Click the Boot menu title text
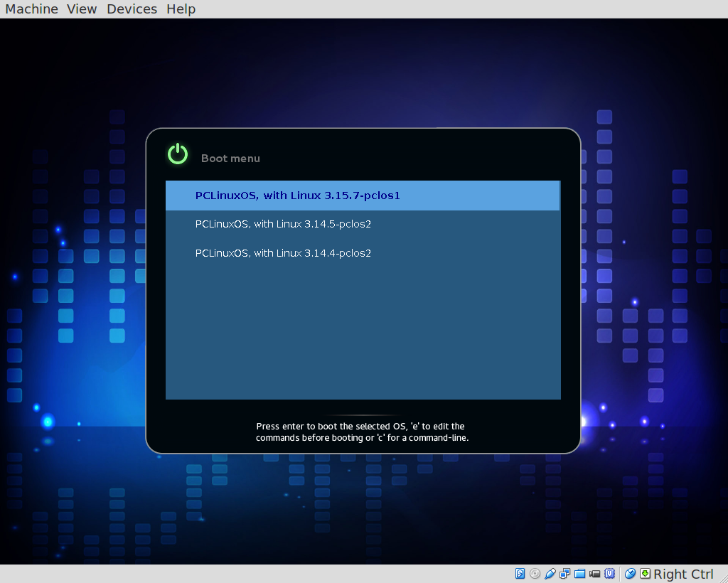The height and width of the screenshot is (583, 728). click(x=230, y=159)
